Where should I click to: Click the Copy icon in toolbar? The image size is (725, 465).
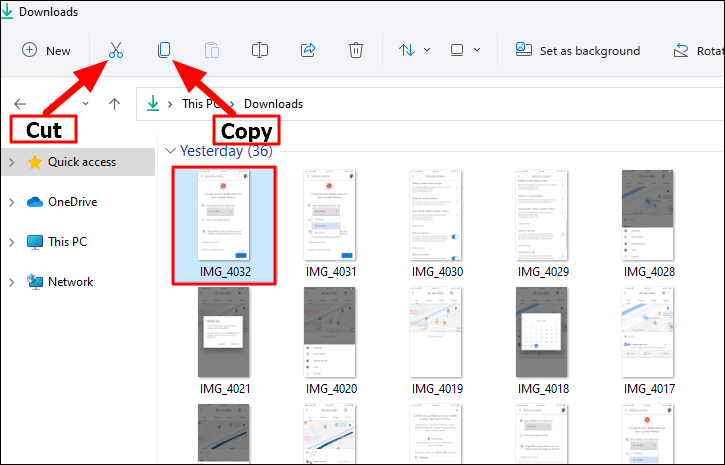[x=164, y=50]
